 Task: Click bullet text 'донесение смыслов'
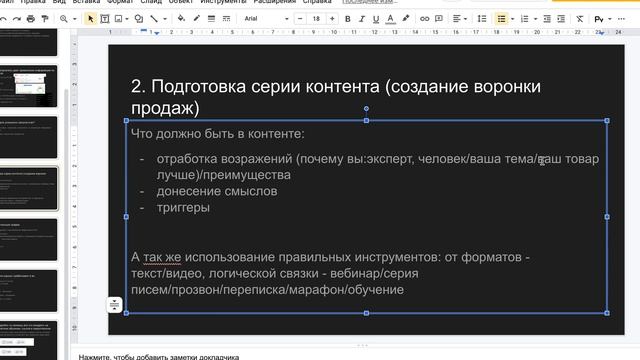pyautogui.click(x=217, y=191)
